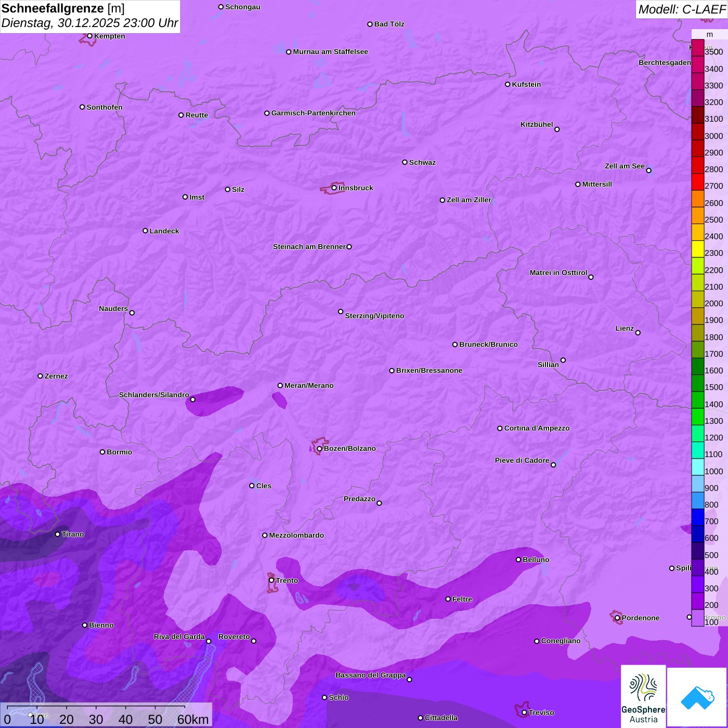Click the Schlanders/Silandro label
Screen dimensions: 728x728
pyautogui.click(x=154, y=395)
